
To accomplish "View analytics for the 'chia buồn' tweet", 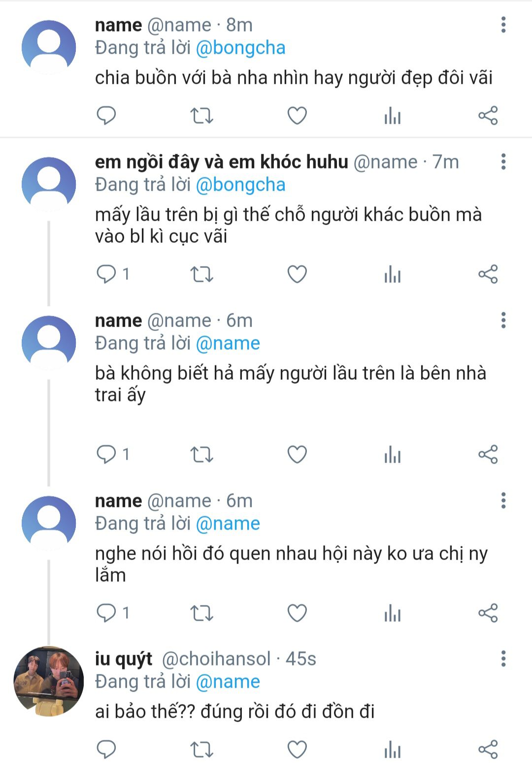I will pyautogui.click(x=392, y=116).
